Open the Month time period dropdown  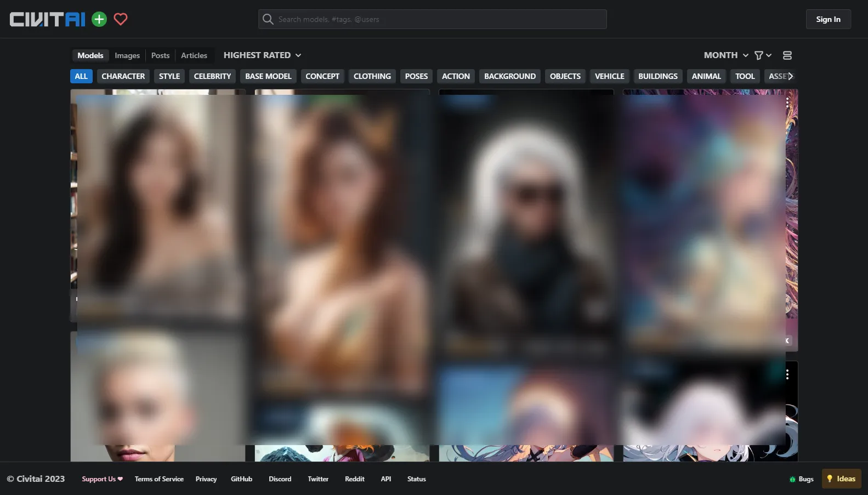(x=725, y=55)
